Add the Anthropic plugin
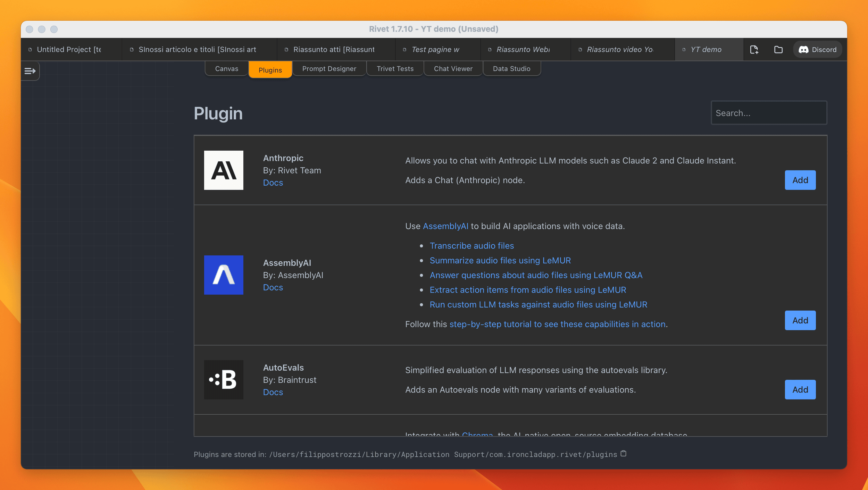This screenshot has width=868, height=490. (800, 180)
